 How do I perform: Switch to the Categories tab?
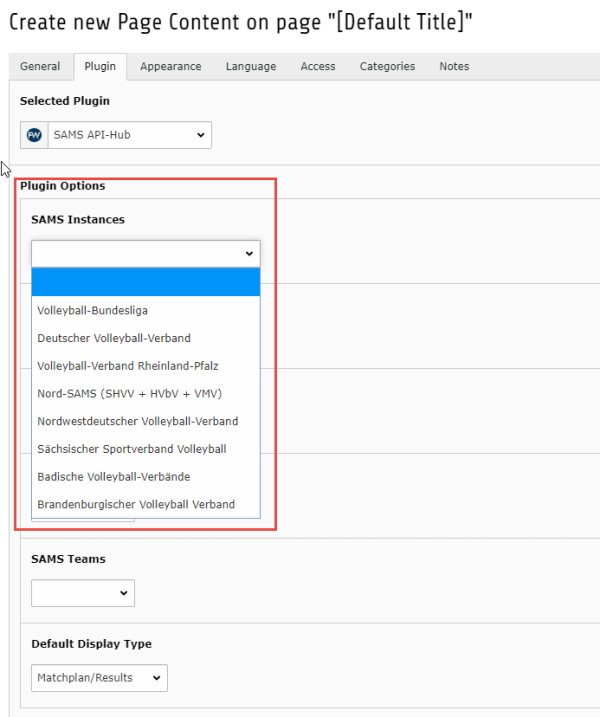[x=387, y=66]
